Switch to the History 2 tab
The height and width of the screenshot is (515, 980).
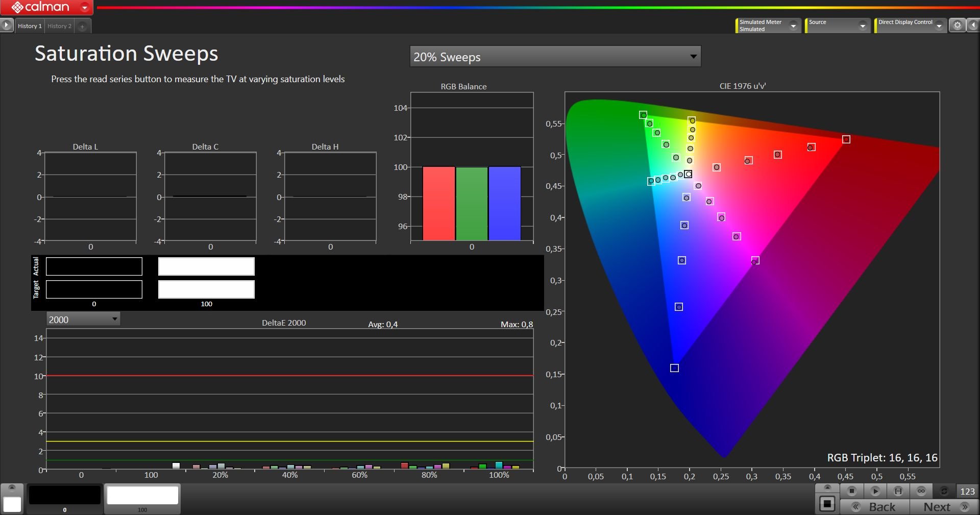click(x=59, y=26)
